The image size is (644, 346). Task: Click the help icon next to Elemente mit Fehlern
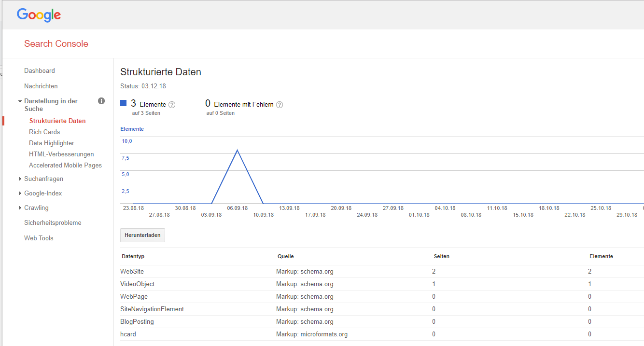pos(280,104)
